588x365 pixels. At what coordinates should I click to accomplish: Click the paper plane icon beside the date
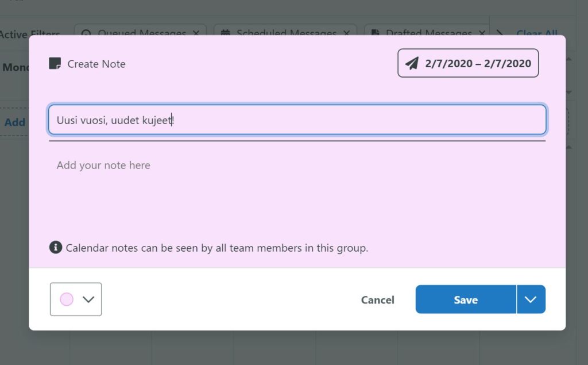pos(412,63)
